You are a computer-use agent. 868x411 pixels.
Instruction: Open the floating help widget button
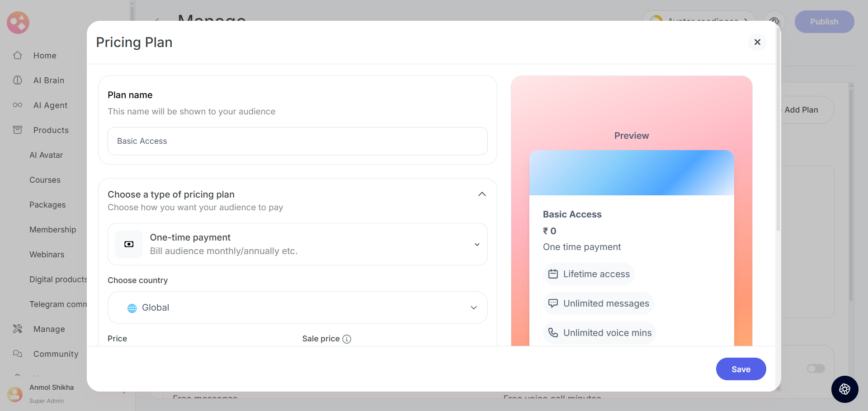pos(844,389)
